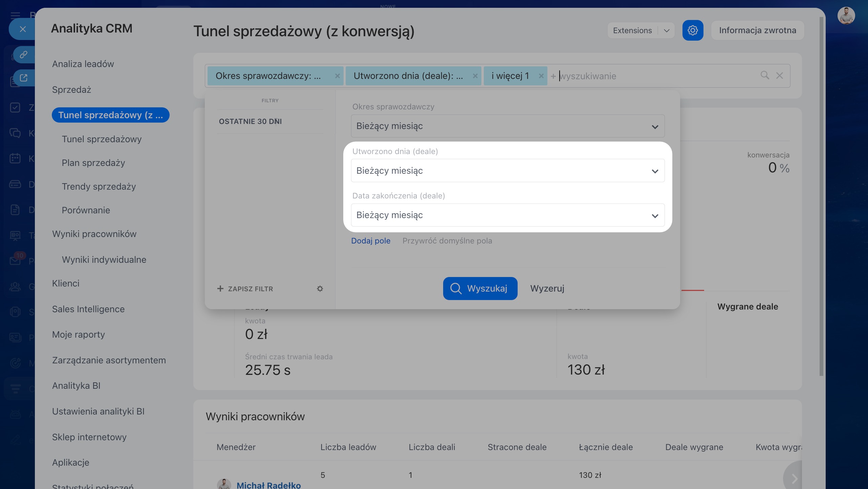Open 'Analiza leadów' in the left menu

click(83, 64)
